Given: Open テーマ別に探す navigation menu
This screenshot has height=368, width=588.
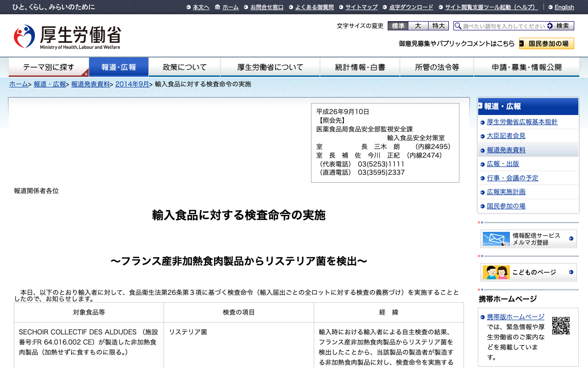Looking at the screenshot, I should [49, 67].
